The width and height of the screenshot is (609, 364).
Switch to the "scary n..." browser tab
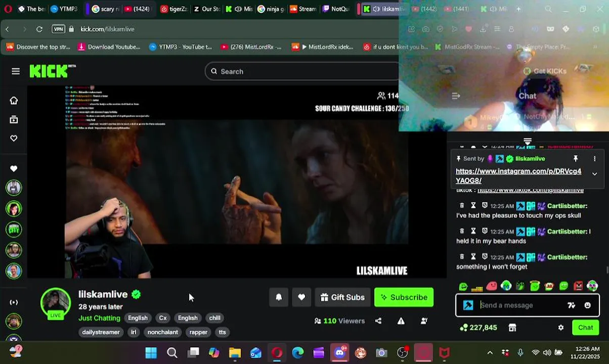[x=105, y=9]
